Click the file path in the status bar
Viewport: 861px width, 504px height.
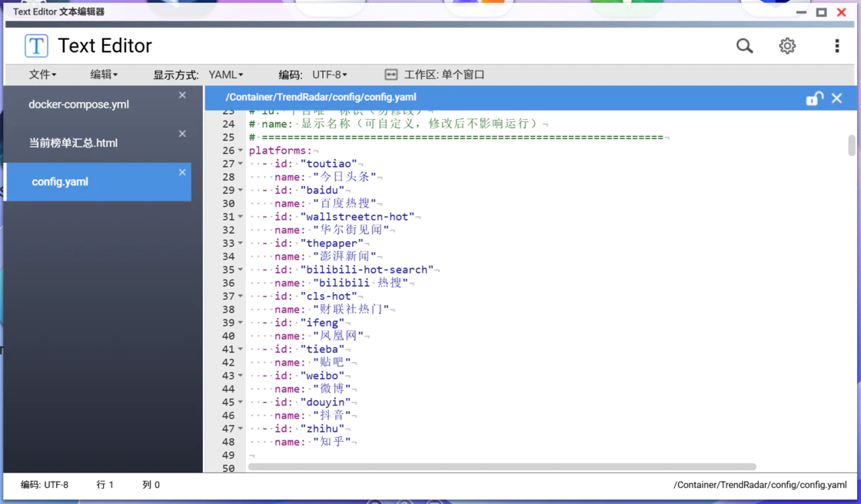tap(760, 485)
